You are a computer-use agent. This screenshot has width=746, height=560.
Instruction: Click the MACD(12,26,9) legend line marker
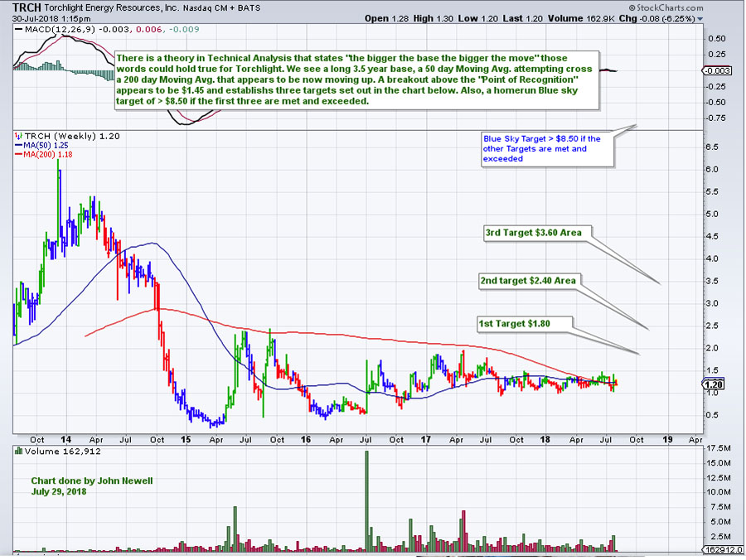pyautogui.click(x=8, y=31)
